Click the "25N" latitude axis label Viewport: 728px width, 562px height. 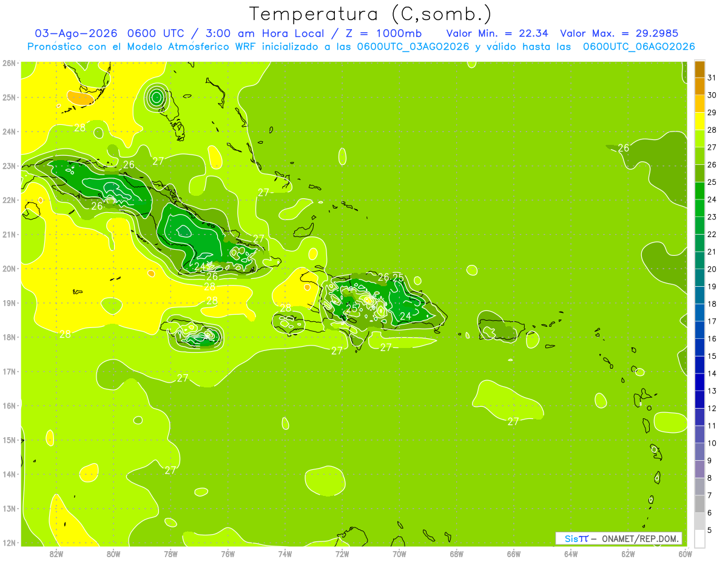(9, 97)
